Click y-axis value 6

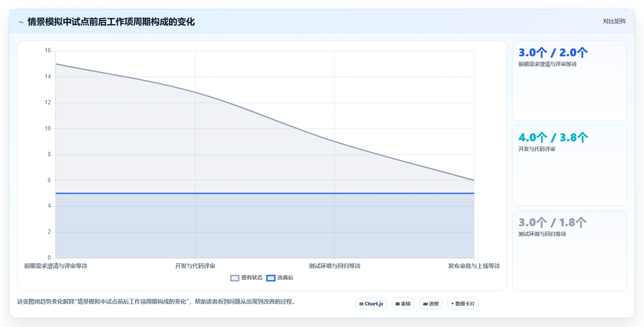click(x=49, y=180)
